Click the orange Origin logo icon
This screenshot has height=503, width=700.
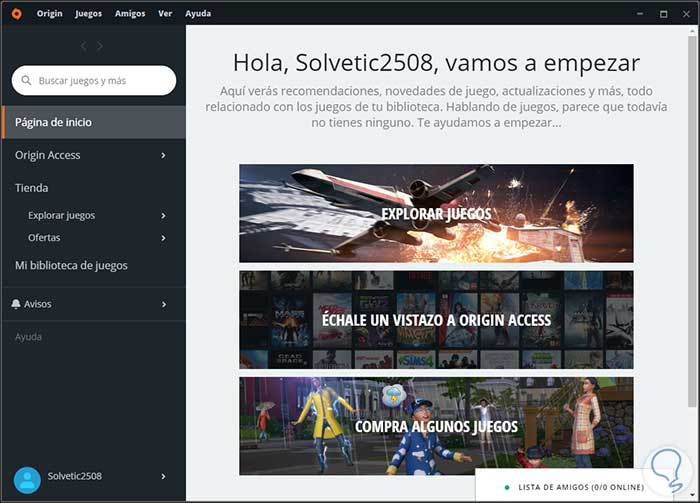(17, 14)
